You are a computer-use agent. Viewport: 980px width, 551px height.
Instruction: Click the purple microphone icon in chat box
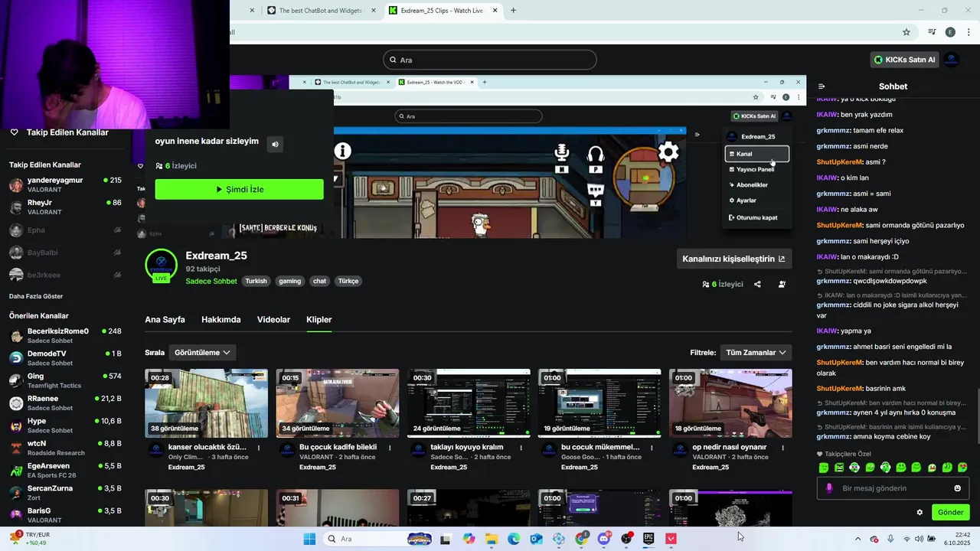[829, 488]
